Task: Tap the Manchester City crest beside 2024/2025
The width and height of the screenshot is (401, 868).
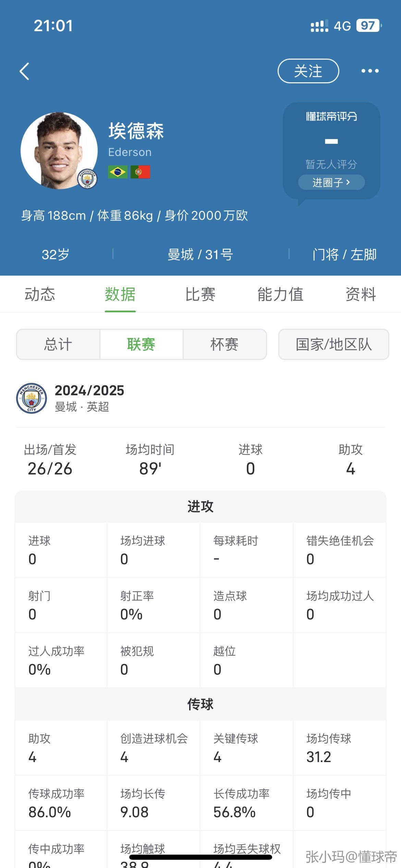Action: coord(32,398)
